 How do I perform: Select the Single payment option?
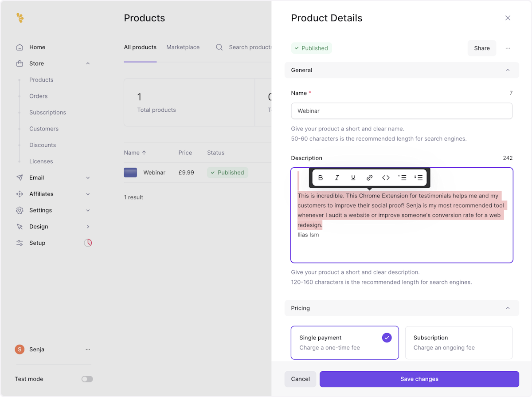click(x=344, y=342)
